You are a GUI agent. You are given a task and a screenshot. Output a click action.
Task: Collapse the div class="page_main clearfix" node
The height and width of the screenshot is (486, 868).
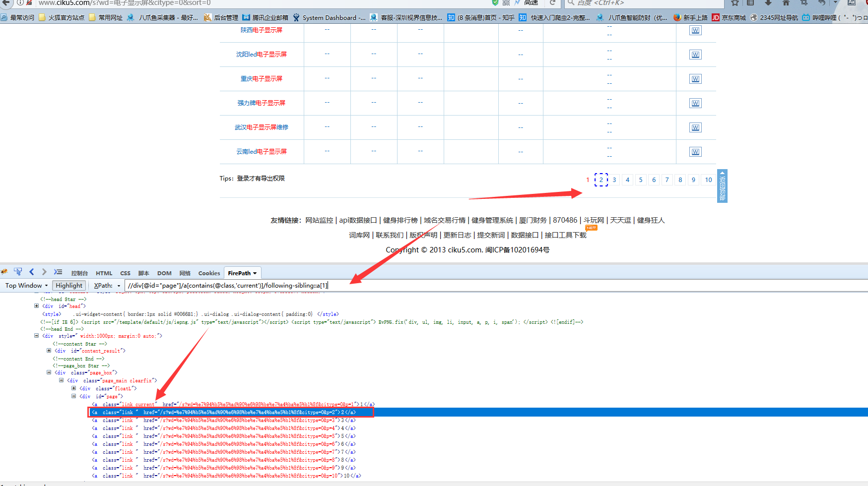(61, 380)
